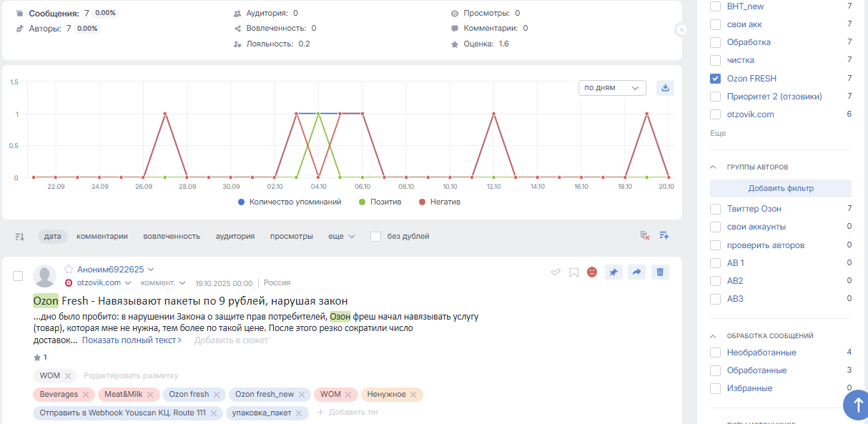Open the 'по дням' period dropdown

tap(612, 88)
